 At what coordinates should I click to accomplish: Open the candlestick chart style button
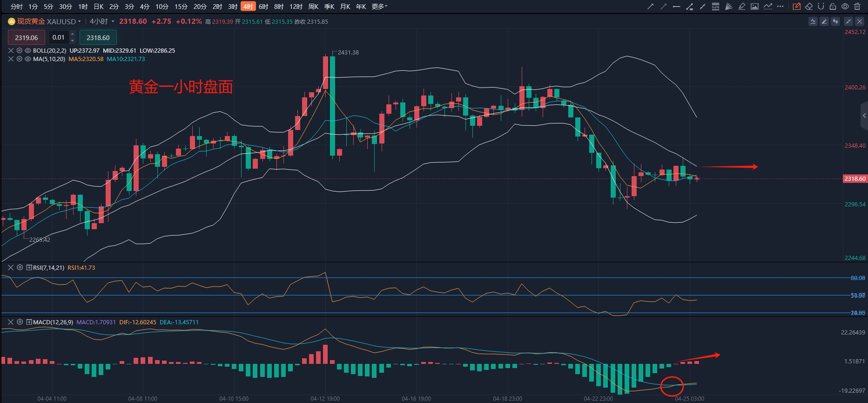click(835, 21)
